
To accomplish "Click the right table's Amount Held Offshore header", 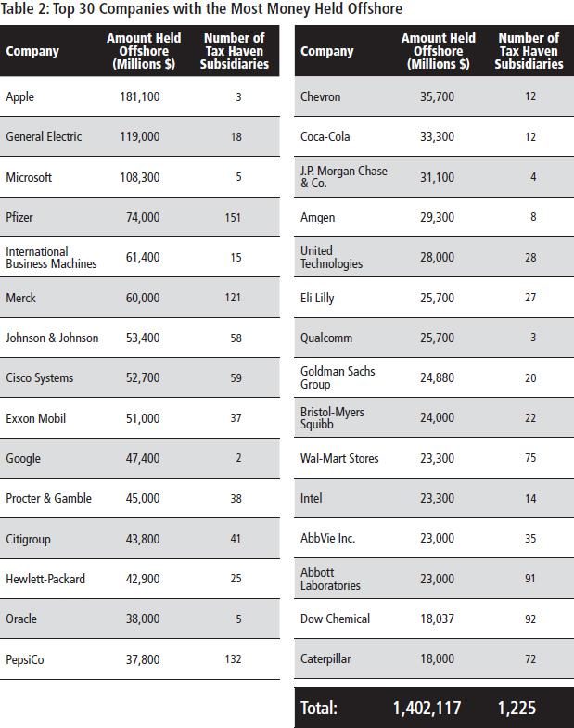I will pos(438,51).
